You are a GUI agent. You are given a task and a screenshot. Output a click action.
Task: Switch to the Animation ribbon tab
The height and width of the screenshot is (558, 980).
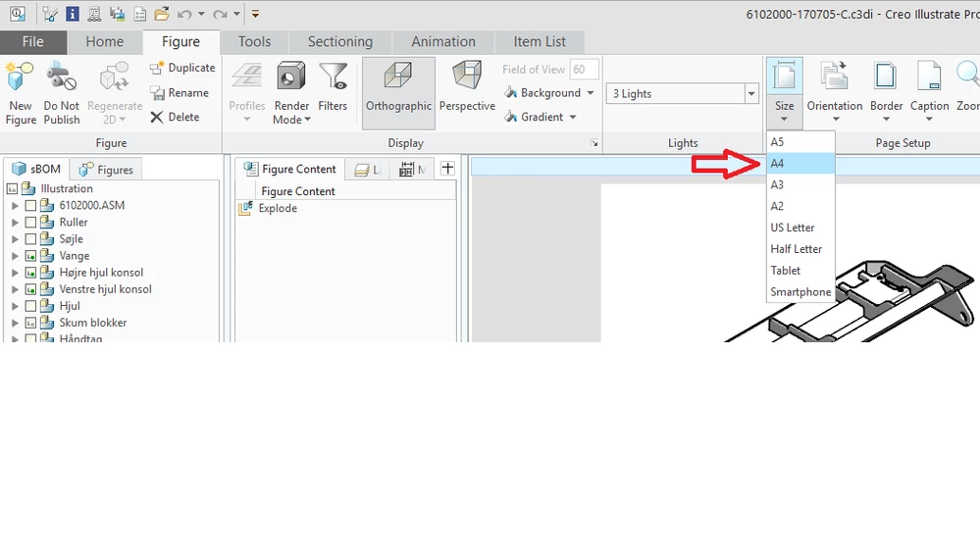[443, 42]
